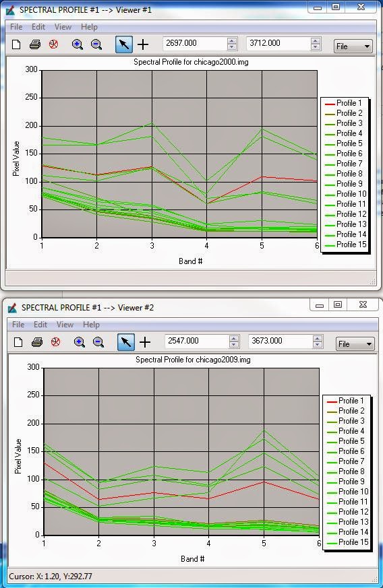This screenshot has width=383, height=588.
Task: Click the 3712.000 coordinate input field
Action: tap(279, 44)
